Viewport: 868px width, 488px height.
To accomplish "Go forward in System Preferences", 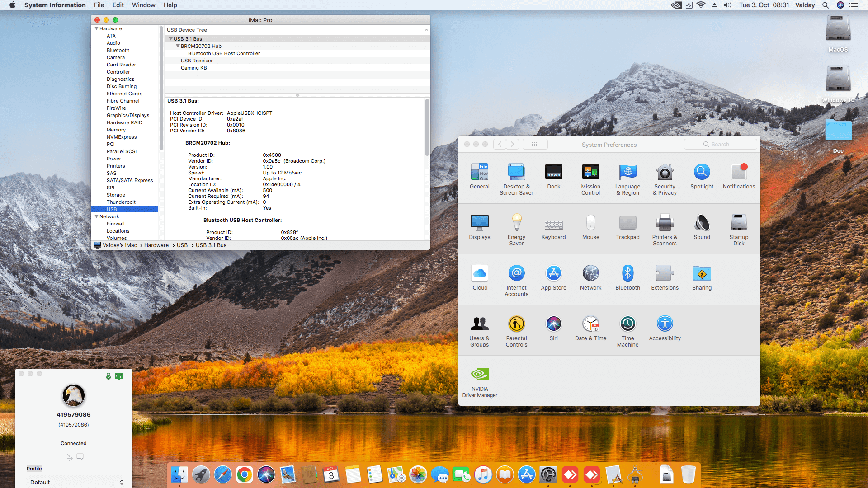I will [x=512, y=145].
